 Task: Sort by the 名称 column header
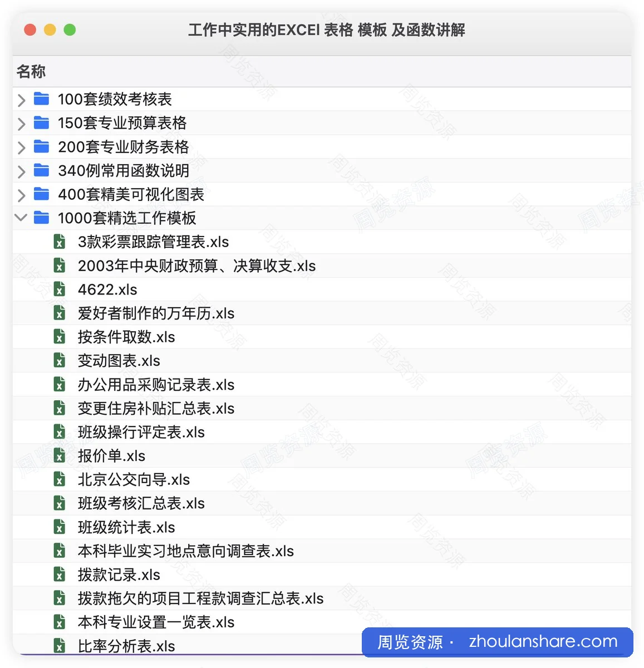tap(31, 71)
